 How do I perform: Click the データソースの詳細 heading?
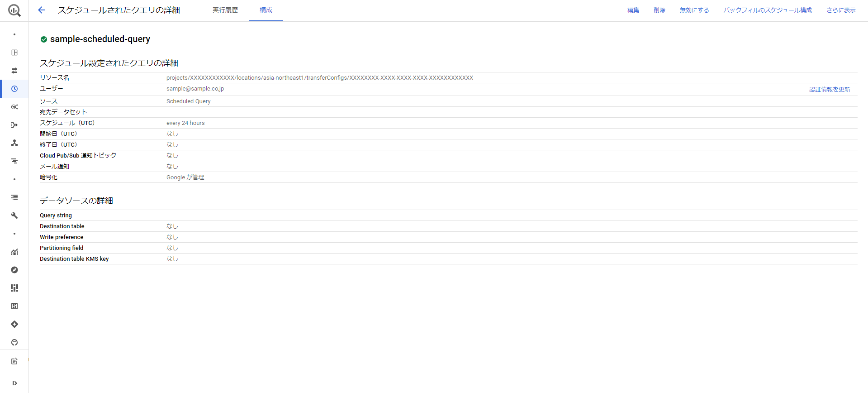point(76,201)
